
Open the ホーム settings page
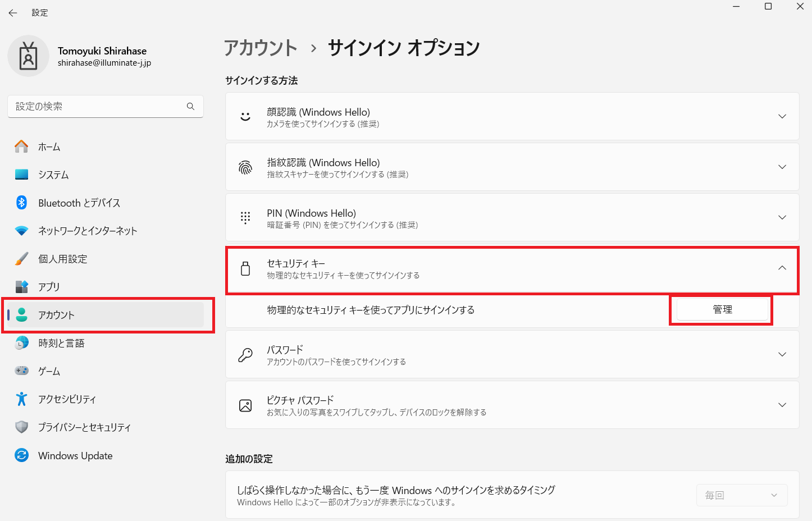click(106, 147)
